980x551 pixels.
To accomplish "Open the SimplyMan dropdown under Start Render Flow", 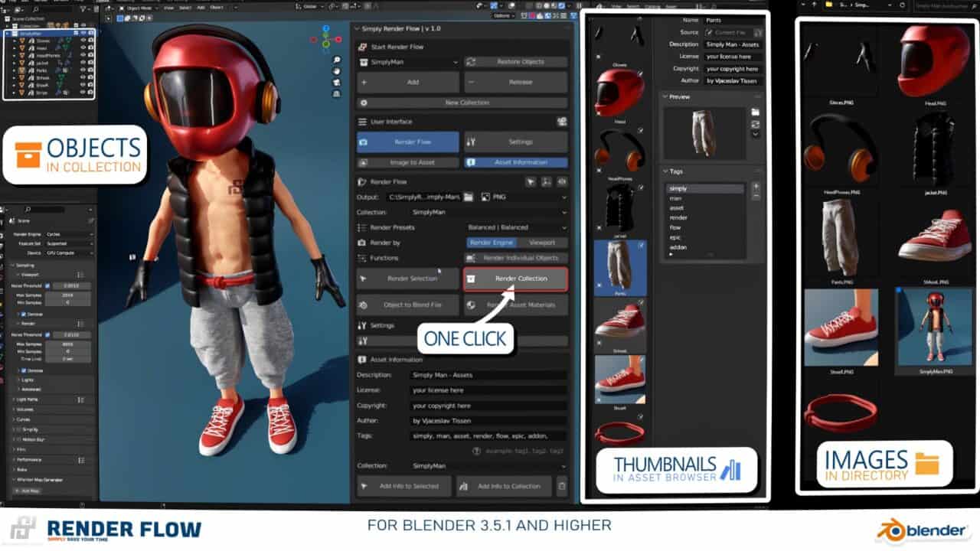I will (x=408, y=62).
